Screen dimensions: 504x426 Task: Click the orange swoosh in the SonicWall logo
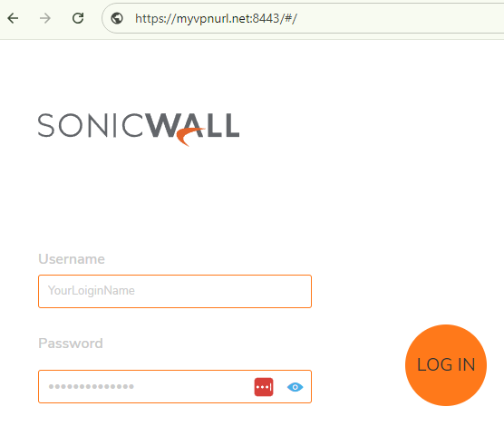point(189,136)
